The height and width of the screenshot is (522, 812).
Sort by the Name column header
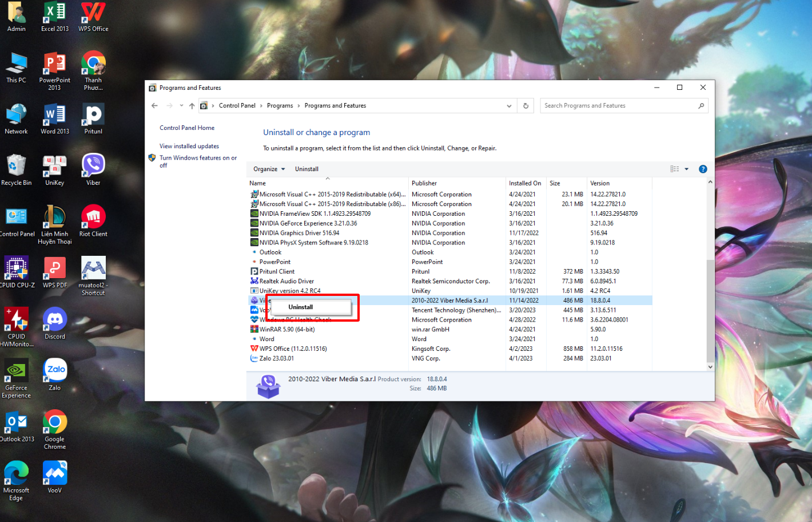(328, 183)
